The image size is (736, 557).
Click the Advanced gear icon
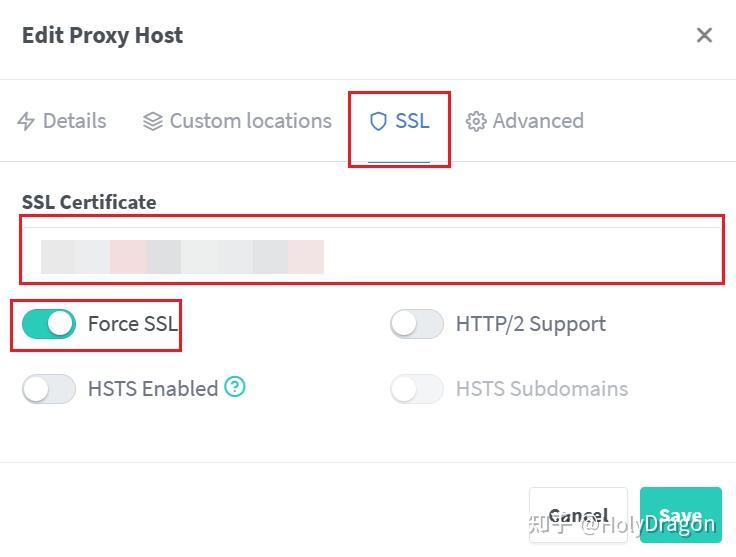476,122
